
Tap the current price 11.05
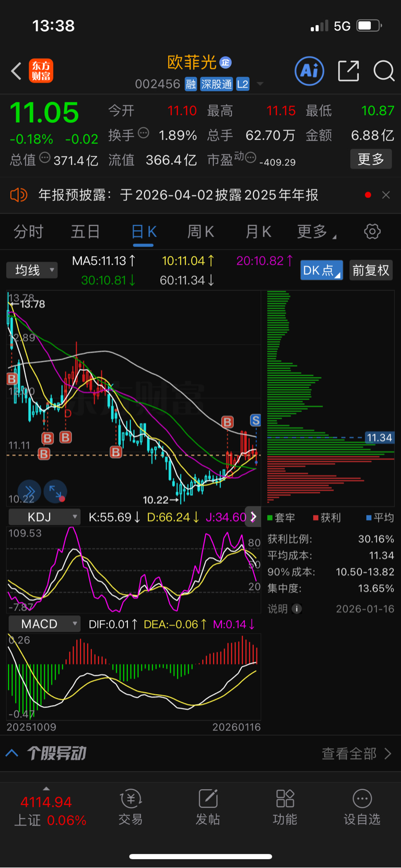tap(44, 112)
